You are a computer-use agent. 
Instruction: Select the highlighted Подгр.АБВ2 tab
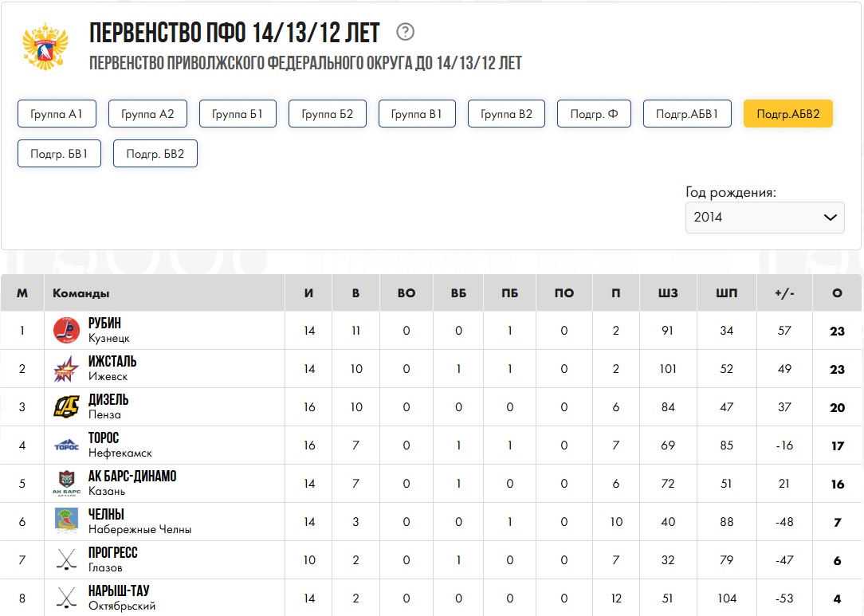(787, 114)
